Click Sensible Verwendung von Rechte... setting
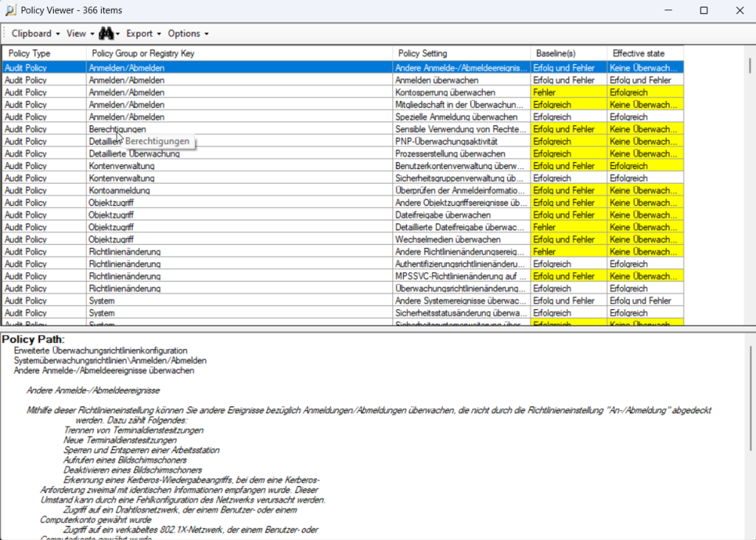This screenshot has height=540, width=756. pos(461,129)
